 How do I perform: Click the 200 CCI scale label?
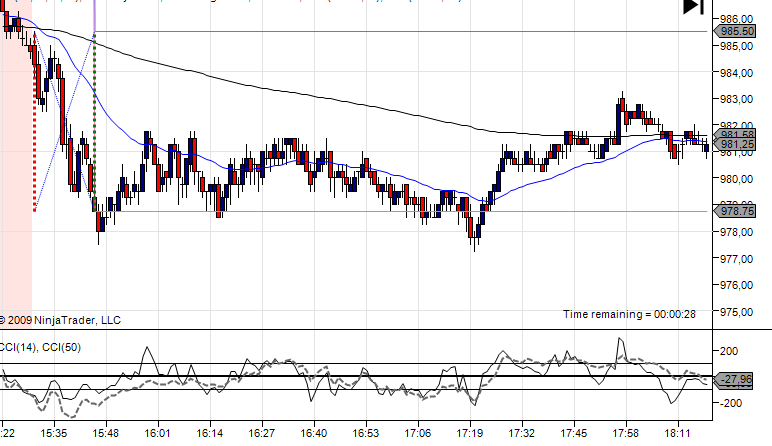(x=729, y=351)
